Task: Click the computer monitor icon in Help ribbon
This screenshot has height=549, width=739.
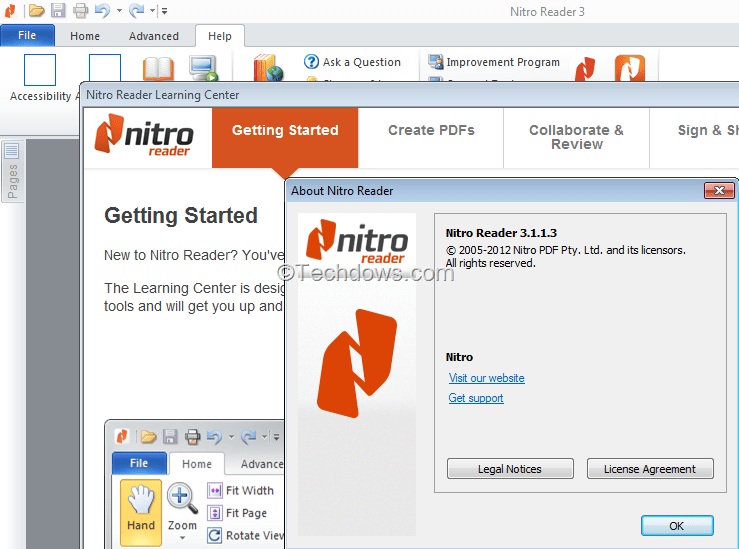Action: (203, 68)
